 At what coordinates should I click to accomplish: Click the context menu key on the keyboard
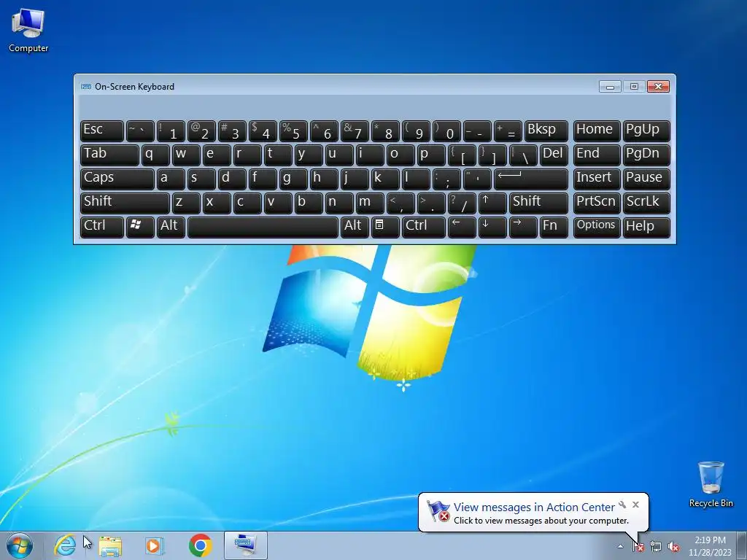coord(385,227)
